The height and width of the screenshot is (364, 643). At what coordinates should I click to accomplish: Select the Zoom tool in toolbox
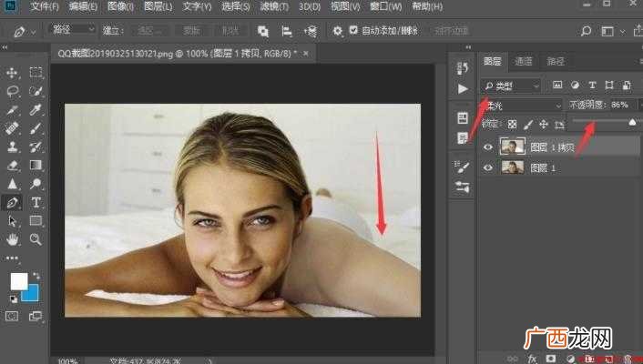point(36,239)
